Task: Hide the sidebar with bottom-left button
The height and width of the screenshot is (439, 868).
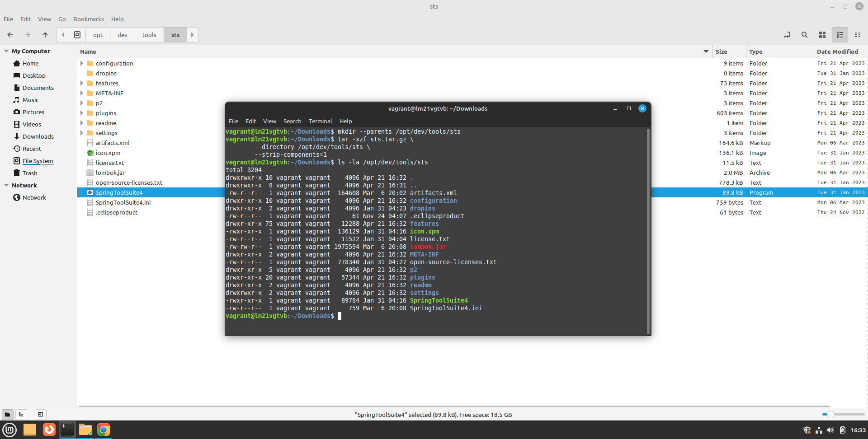Action: tap(40, 415)
